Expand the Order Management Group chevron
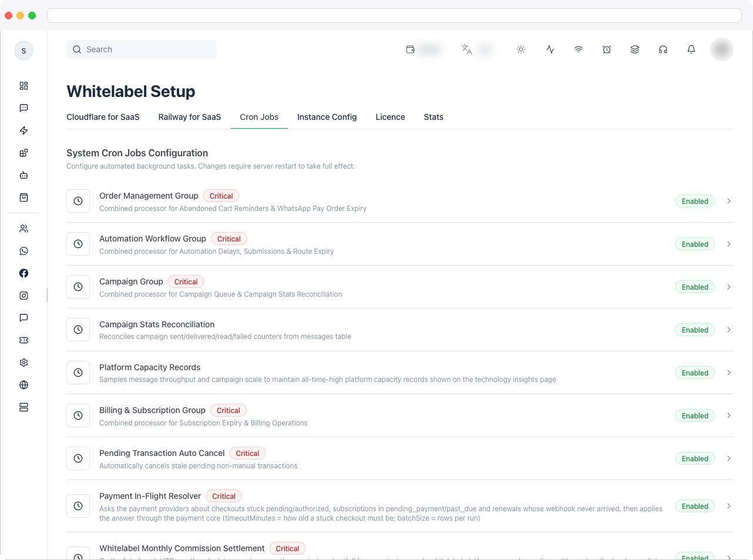 729,201
